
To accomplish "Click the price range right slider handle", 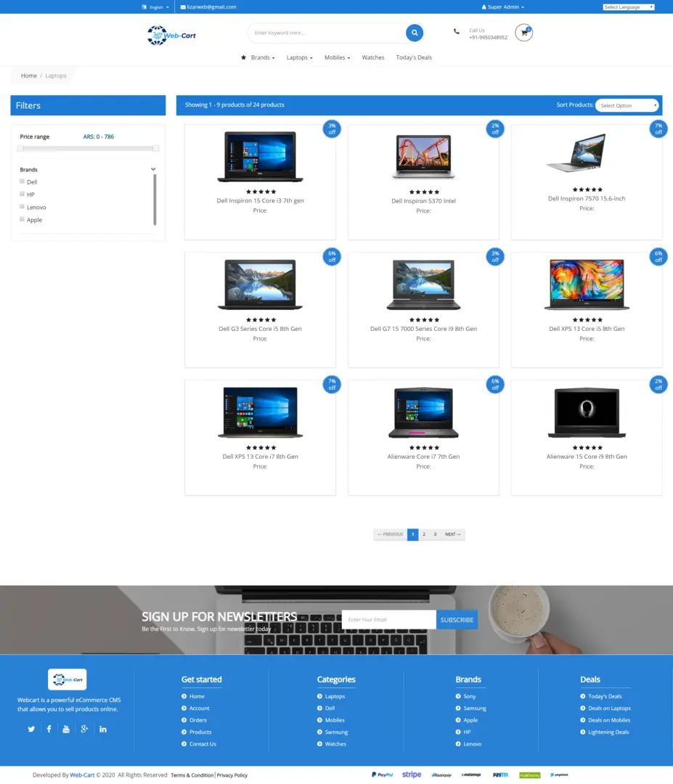I will 156,149.
